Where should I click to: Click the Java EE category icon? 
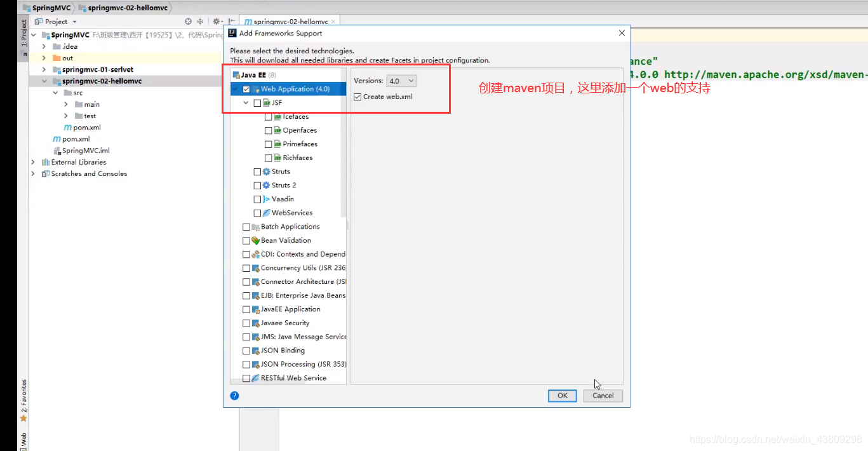click(236, 75)
